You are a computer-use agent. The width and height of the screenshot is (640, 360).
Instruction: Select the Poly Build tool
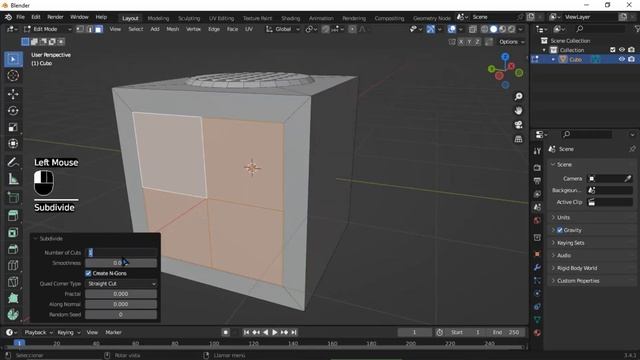click(x=13, y=298)
